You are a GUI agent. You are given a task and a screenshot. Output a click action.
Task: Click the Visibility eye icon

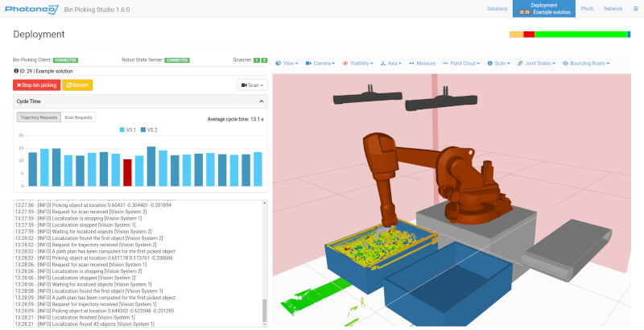coord(345,64)
